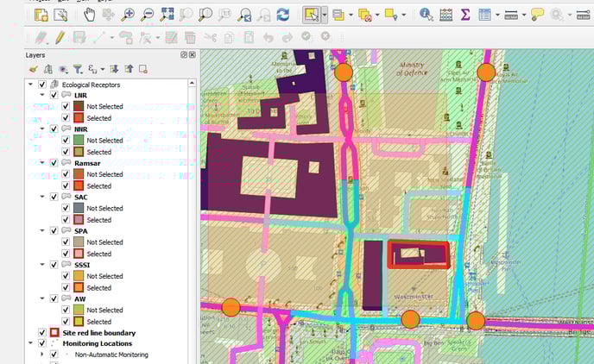The image size is (594, 364).
Task: Click the Zoom Out magnifier tool
Action: pos(147,15)
